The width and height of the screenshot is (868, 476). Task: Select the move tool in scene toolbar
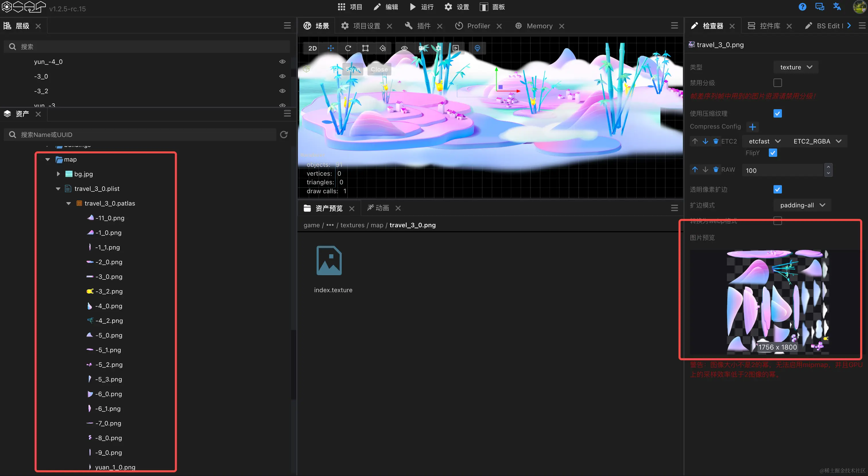click(331, 48)
